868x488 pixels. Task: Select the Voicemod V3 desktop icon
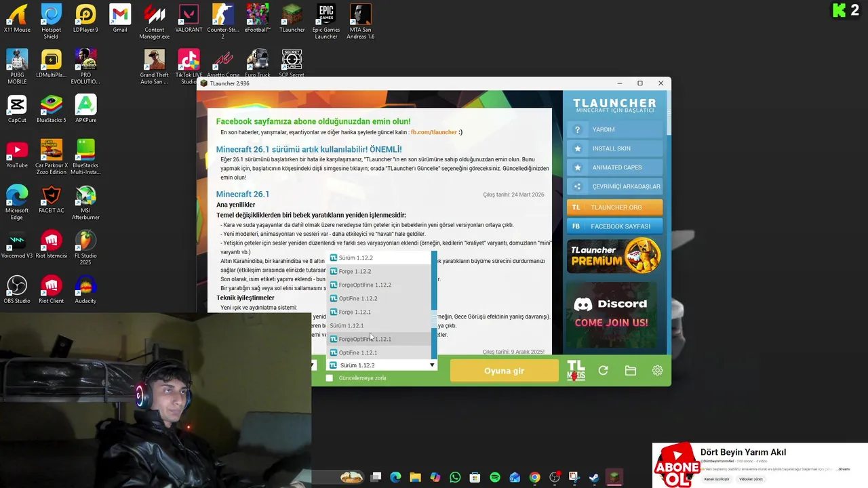click(x=17, y=244)
